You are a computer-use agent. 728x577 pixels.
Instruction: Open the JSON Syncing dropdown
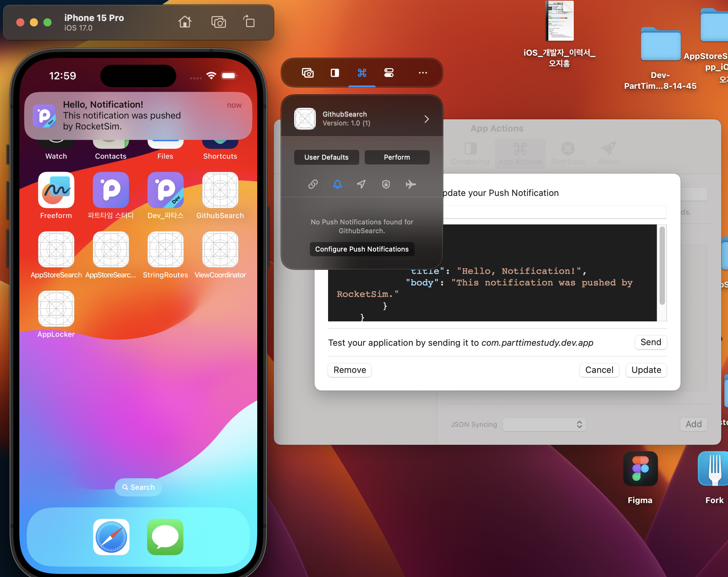544,424
